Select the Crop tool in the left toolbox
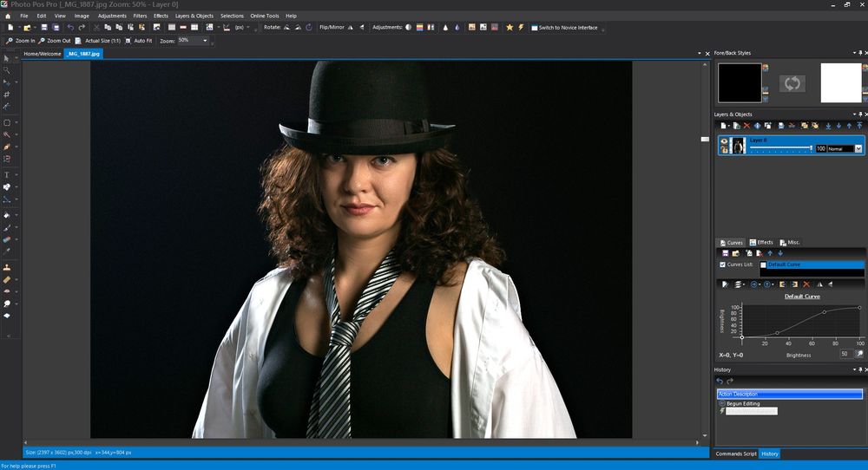The height and width of the screenshot is (470, 868). [7, 95]
